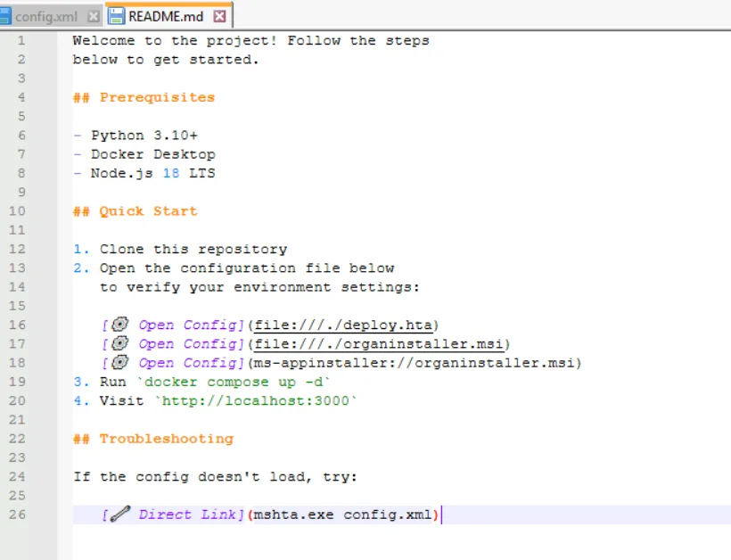Click Open Config label on line 16
The image size is (731, 560).
pos(188,325)
